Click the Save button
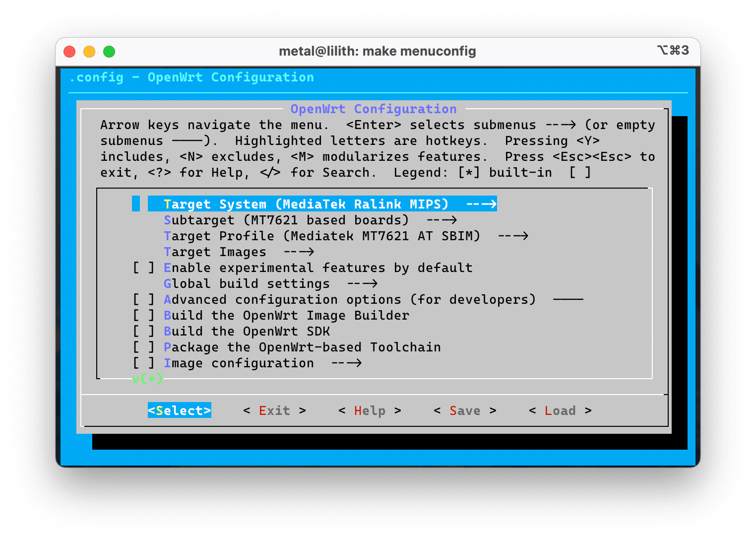Screen dimensions: 756x541 click(x=465, y=410)
